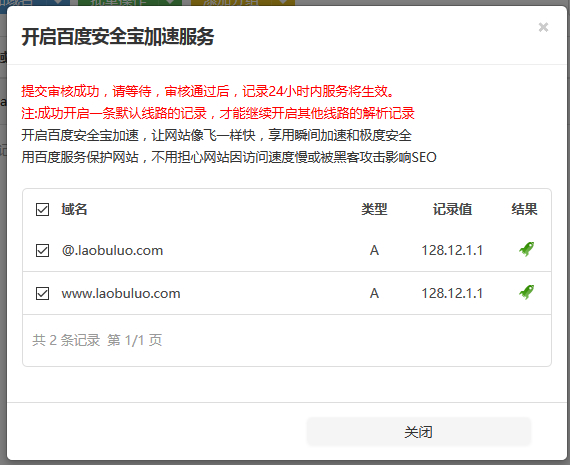Click the 128.12.1.1 value in the @.laobuluo.com row

[452, 250]
